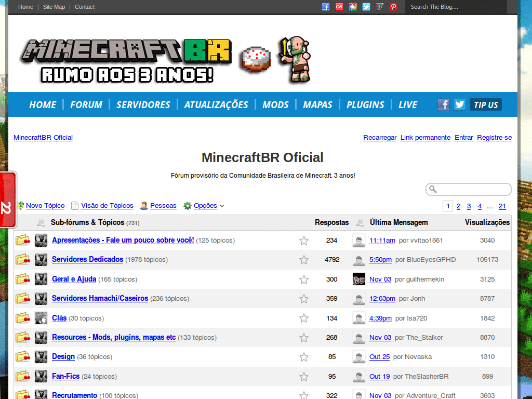Open the FORUM menu item
The image size is (532, 399).
coord(86,105)
